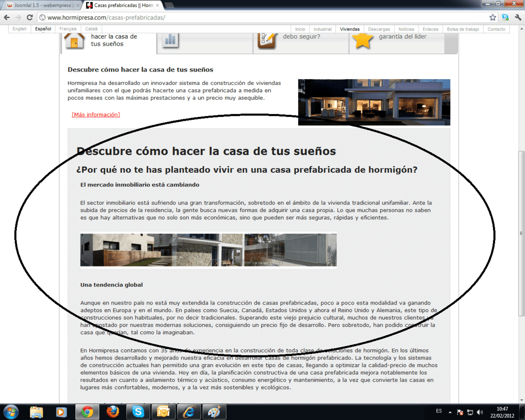Screen dimensions: 525x420
Task: Open the Skype extension icon in toolbar
Action: 505,17
